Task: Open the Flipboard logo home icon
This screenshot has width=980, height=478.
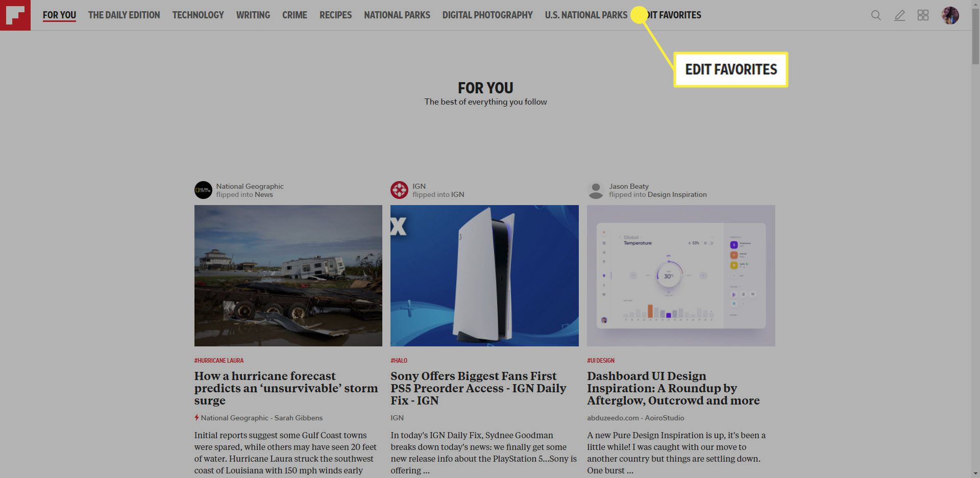Action: point(15,15)
